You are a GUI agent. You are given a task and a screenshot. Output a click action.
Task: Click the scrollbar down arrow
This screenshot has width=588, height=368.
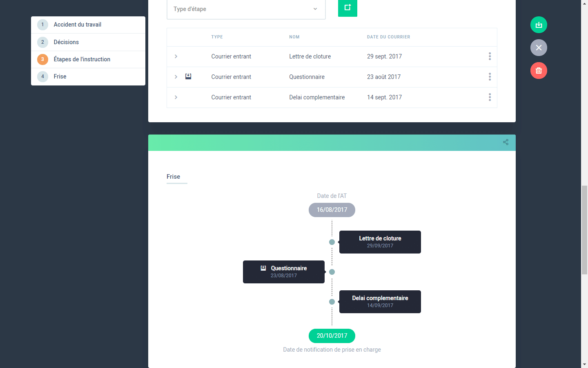click(584, 364)
